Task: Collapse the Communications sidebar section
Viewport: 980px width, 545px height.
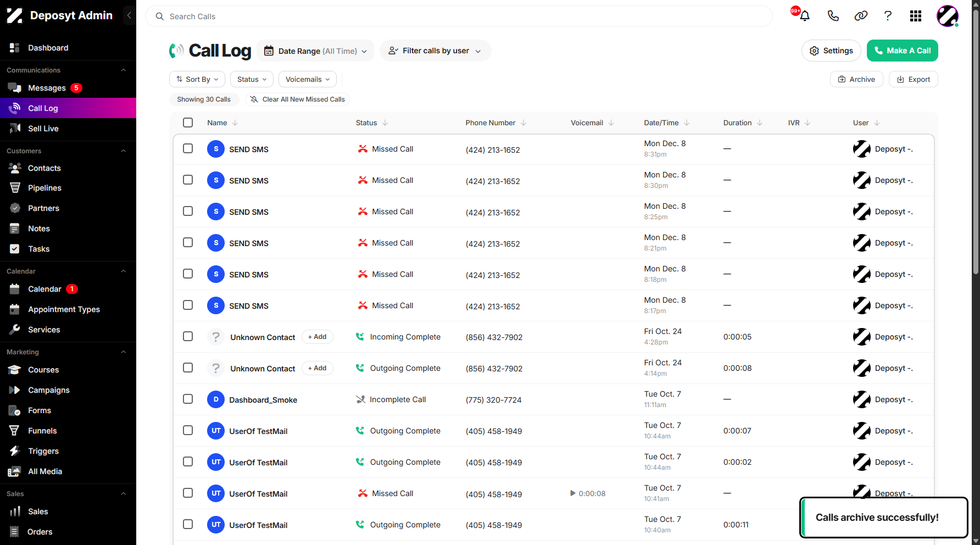Action: (x=124, y=70)
